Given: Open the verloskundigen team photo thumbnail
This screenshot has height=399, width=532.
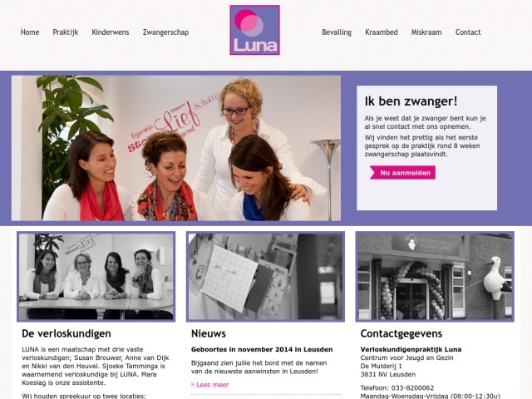Looking at the screenshot, I should 96,277.
